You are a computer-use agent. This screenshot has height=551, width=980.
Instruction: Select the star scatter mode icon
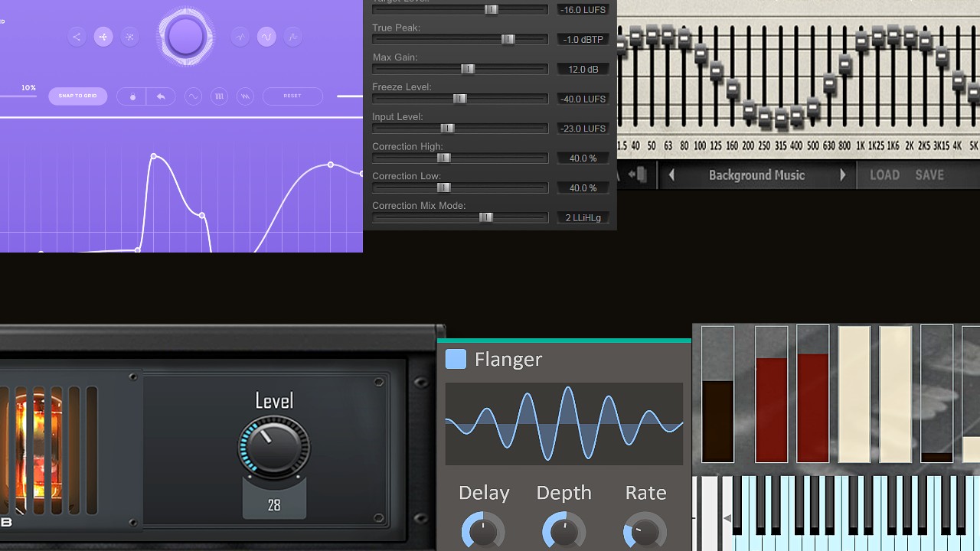[130, 37]
